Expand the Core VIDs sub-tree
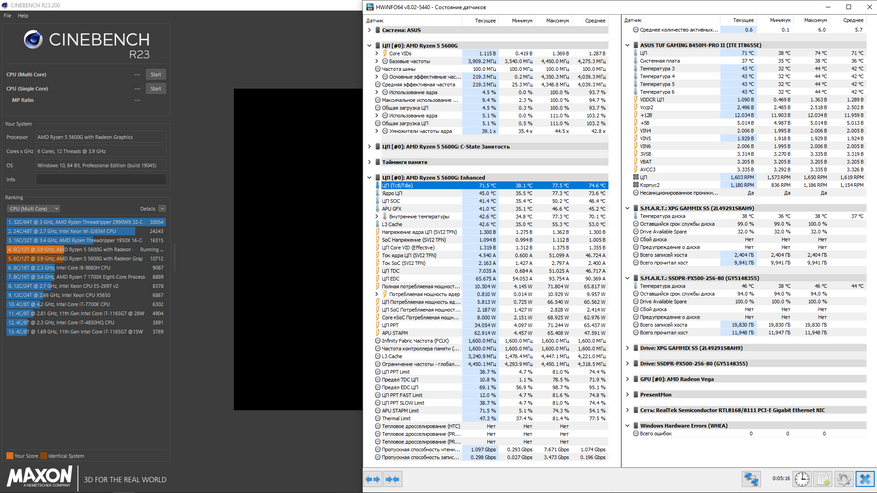 click(376, 53)
